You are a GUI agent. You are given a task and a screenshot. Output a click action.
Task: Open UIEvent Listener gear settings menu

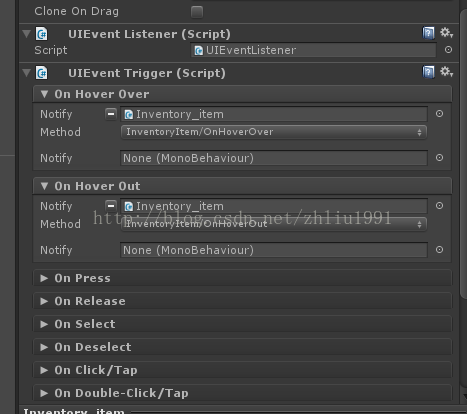[446, 33]
